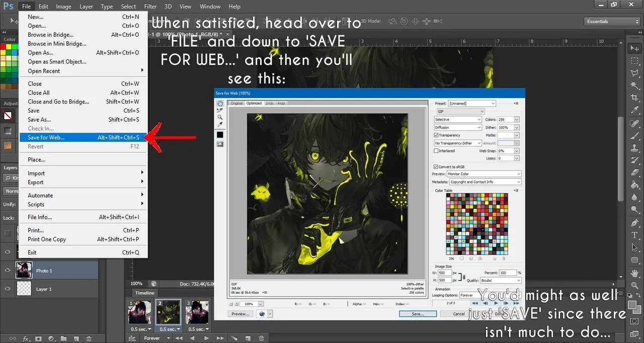Choose Slice Select tool in Save for Web
Viewport: 644px width, 343px height.
click(220, 110)
